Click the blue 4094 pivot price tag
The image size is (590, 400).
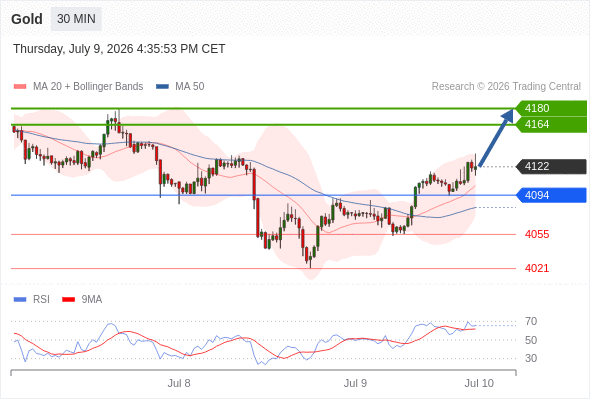coord(551,195)
